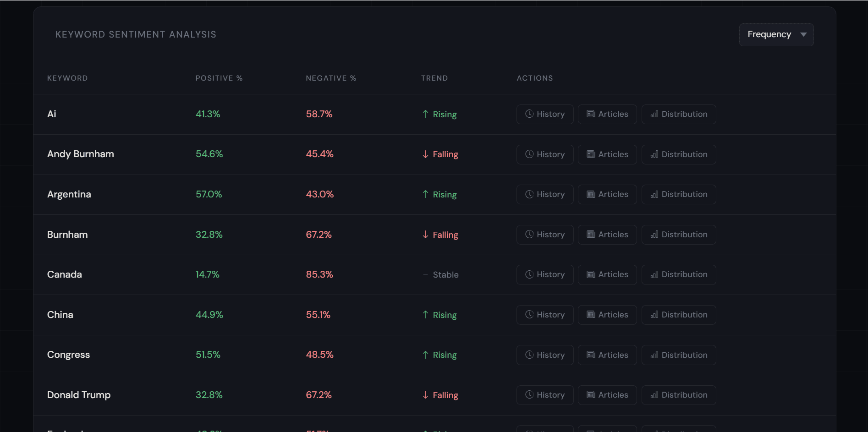Open Articles for Argentina
Viewport: 868px width, 432px height.
click(x=607, y=194)
